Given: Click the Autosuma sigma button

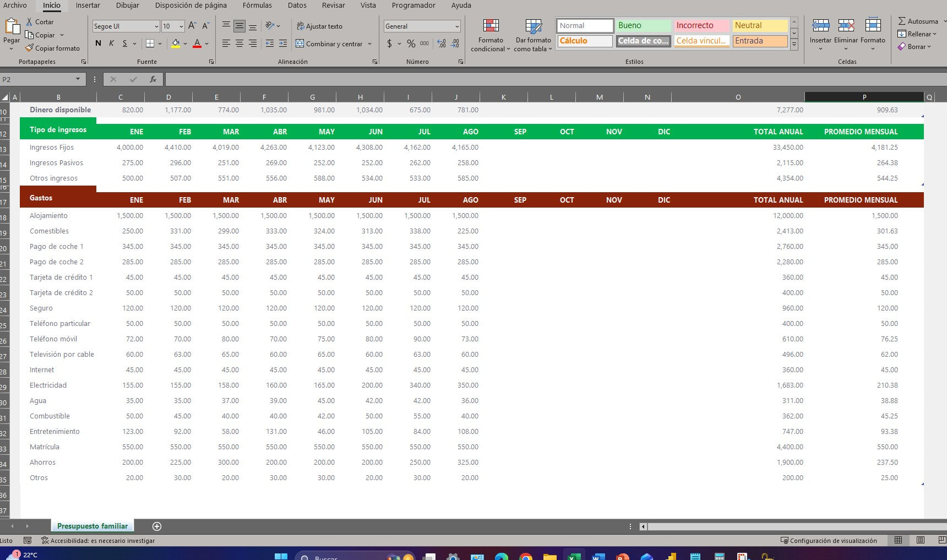Looking at the screenshot, I should 918,21.
